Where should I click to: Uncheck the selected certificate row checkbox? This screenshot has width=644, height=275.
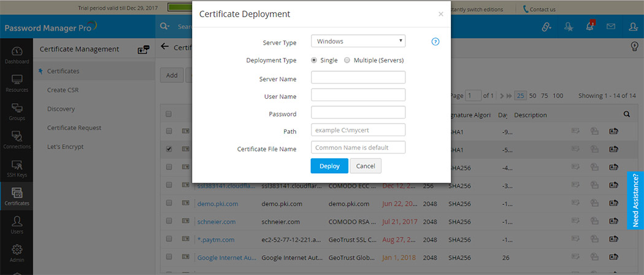(169, 149)
